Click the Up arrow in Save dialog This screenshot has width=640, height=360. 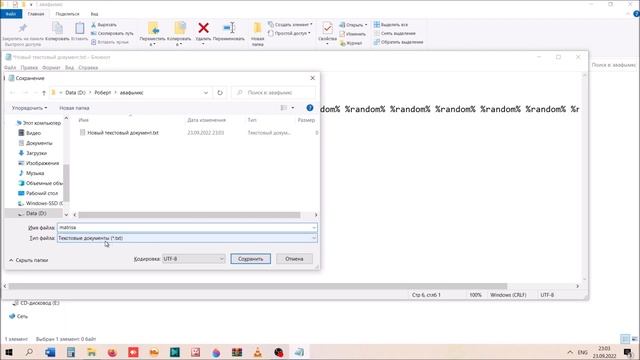point(44,93)
